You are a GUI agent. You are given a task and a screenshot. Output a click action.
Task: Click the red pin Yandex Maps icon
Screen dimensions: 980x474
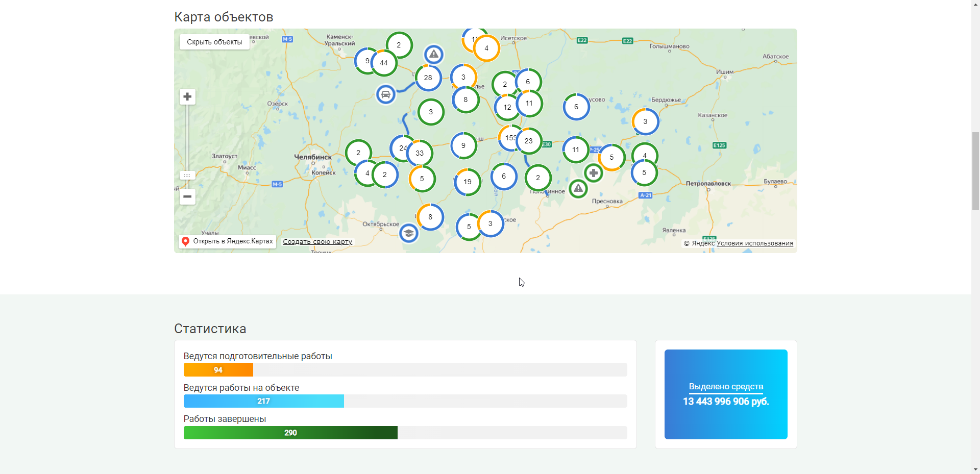tap(186, 241)
